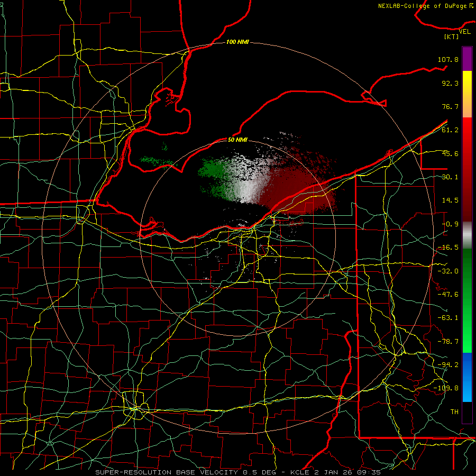Pick the blue segment of color bar
The image size is (476, 476).
point(467,377)
